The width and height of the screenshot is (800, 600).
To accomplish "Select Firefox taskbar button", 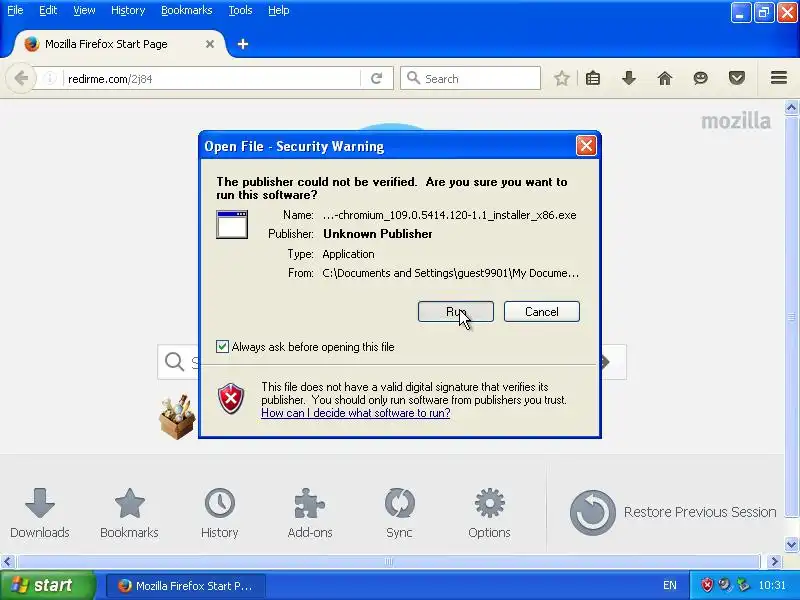I will 186,586.
